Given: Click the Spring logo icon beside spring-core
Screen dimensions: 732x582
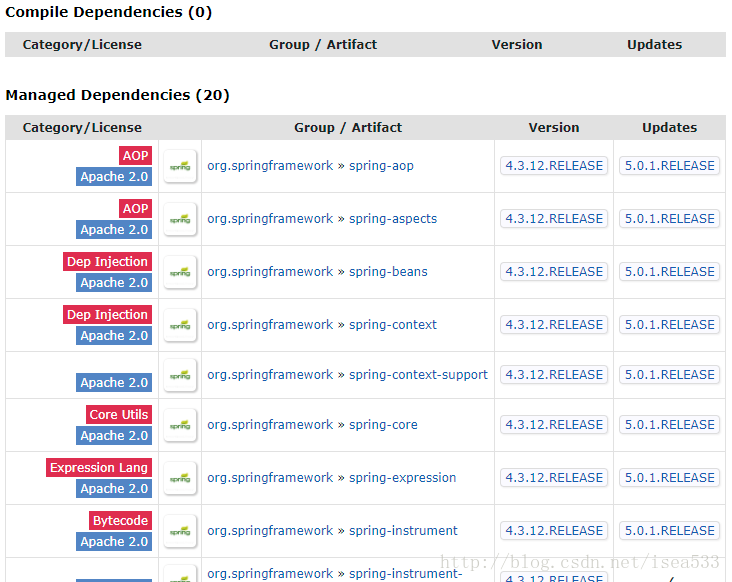Looking at the screenshot, I should point(180,425).
